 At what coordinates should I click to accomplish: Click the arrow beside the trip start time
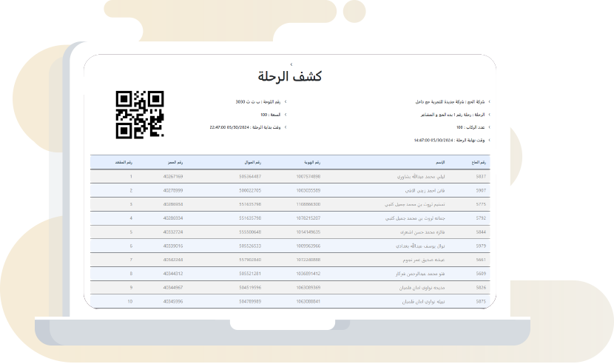[286, 127]
